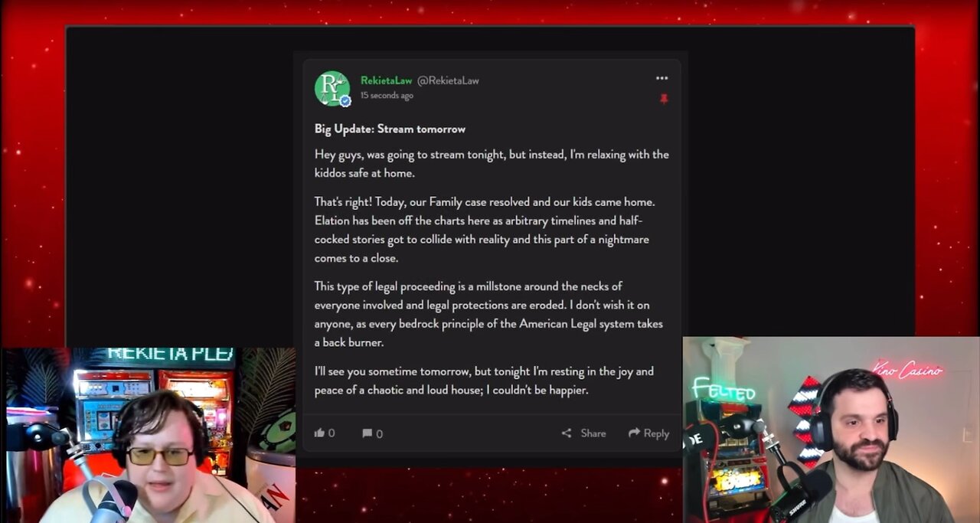Click the red pin icon on post
The image size is (980, 523).
pos(664,99)
